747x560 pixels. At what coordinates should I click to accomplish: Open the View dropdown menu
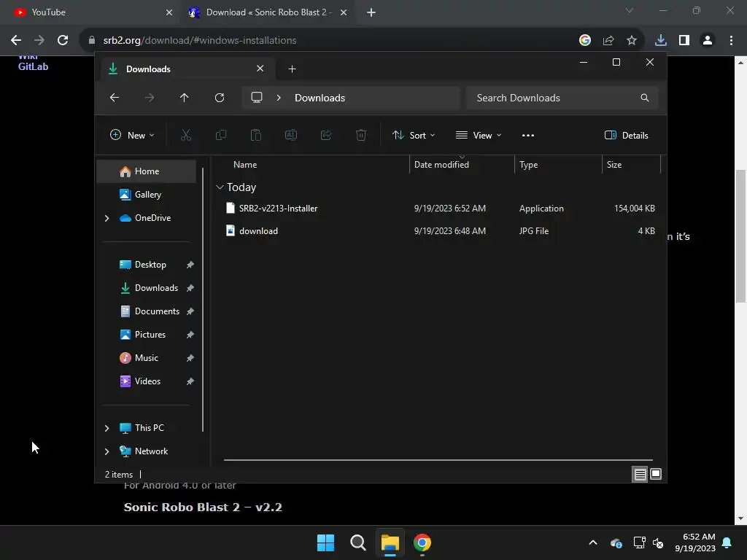(479, 135)
